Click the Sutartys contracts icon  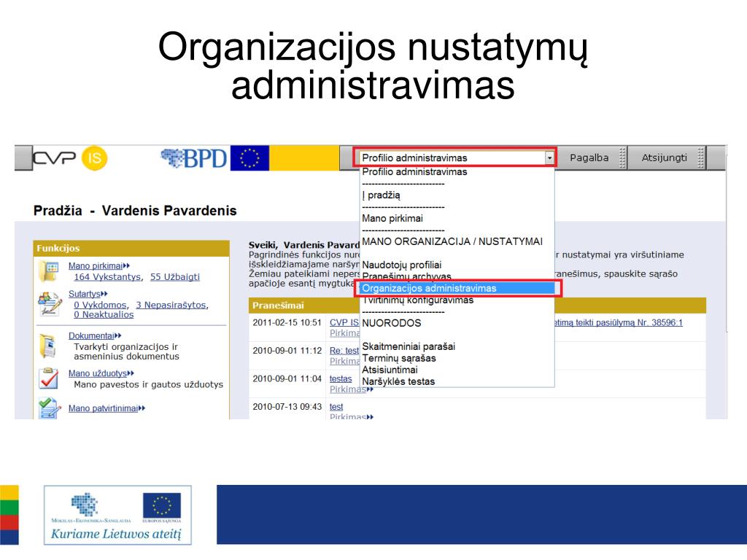tap(50, 304)
